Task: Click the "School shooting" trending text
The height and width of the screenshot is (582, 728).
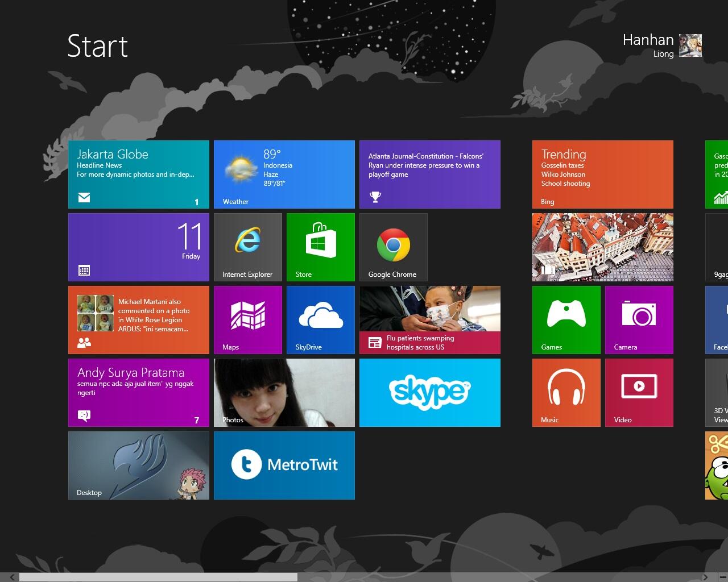Action: 565,184
